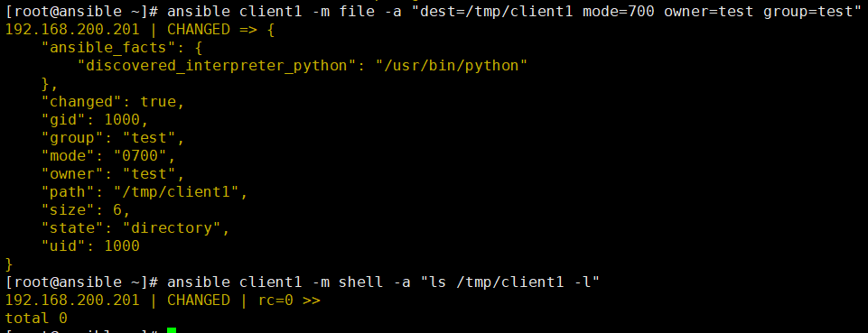The image size is (868, 333).
Task: Click the "group": "test" line
Action: pyautogui.click(x=113, y=138)
